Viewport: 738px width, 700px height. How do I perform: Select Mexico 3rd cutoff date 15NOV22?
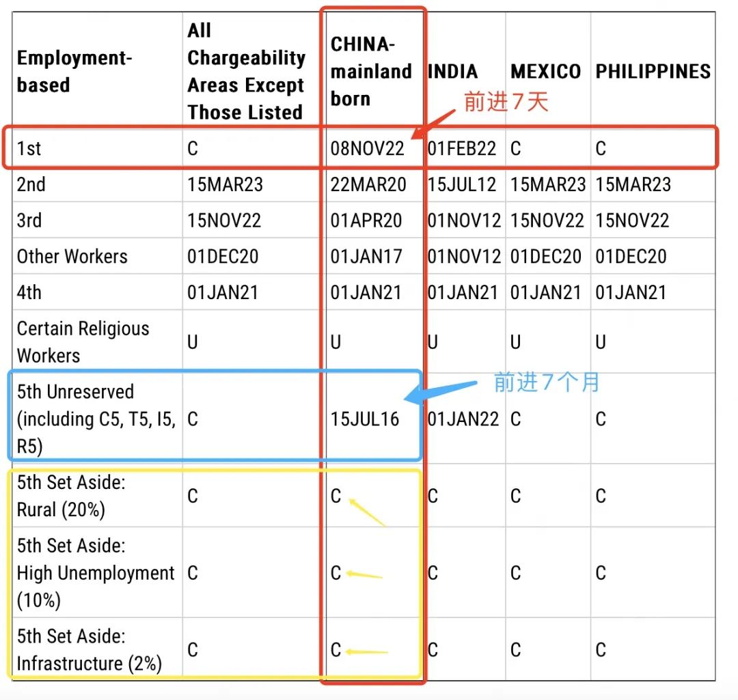(547, 220)
